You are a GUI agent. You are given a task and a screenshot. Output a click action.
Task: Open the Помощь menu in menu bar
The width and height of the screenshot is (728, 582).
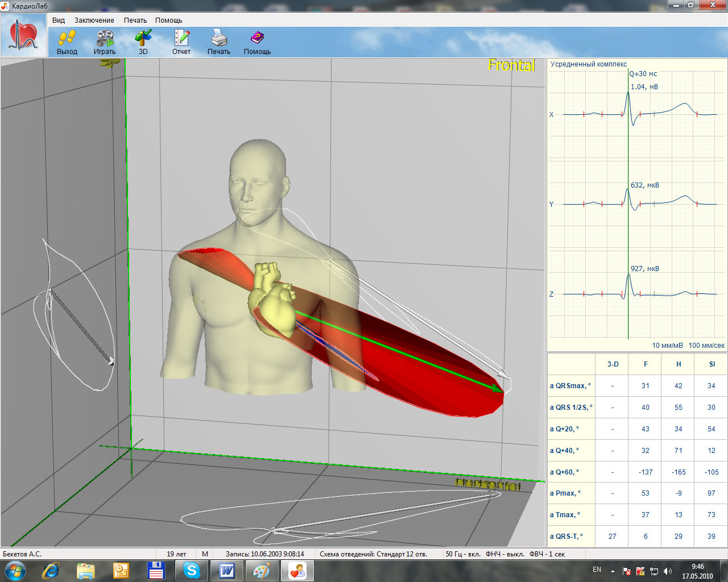[x=169, y=20]
